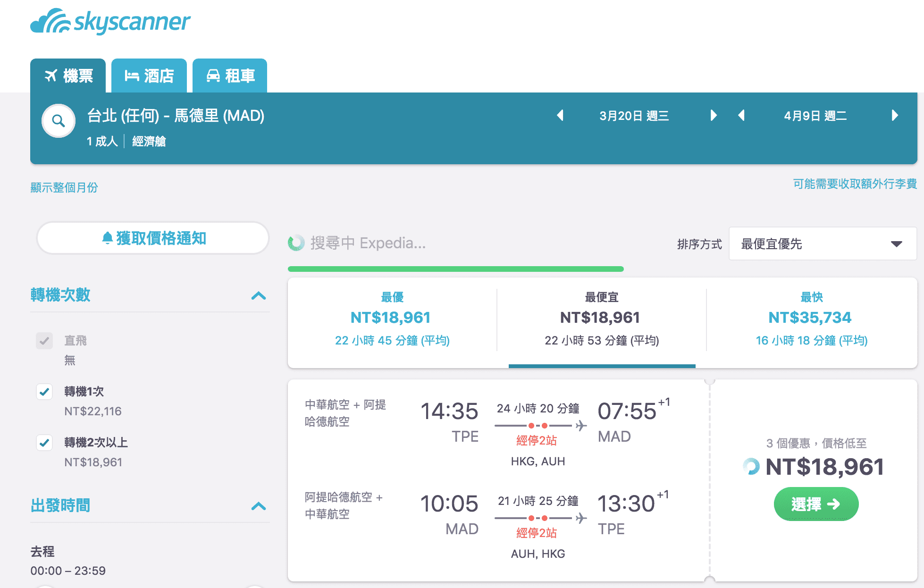Click the green 選擇 button

pyautogui.click(x=816, y=504)
